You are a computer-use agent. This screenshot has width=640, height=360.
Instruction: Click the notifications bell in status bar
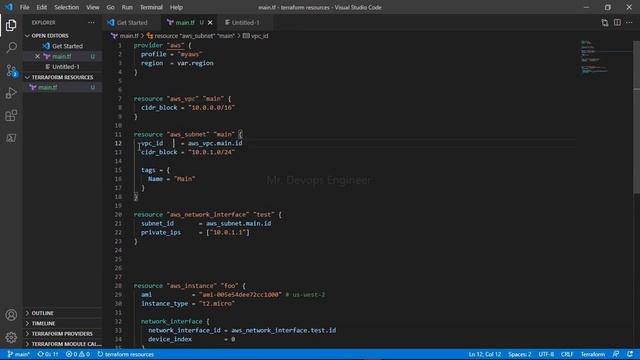click(630, 354)
